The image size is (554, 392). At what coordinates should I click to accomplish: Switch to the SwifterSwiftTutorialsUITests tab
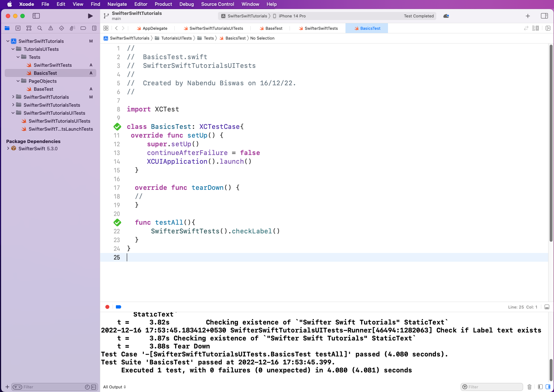[x=213, y=28]
